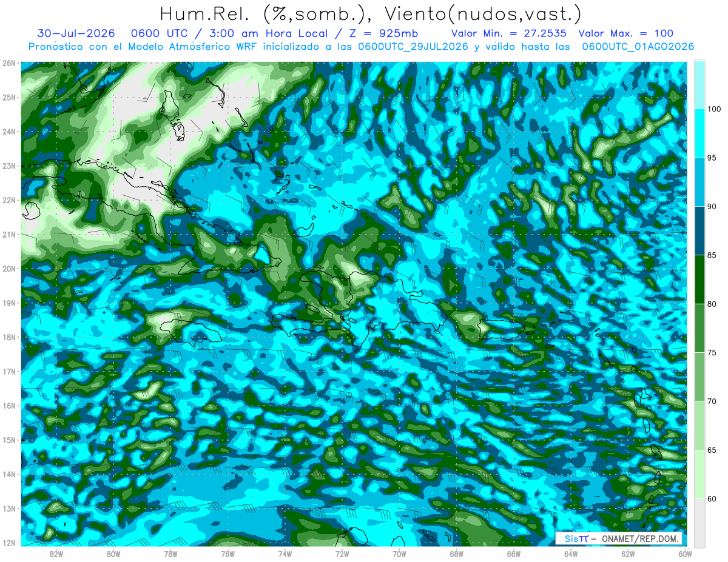Click the pale cyan above-100 legend swatch
This screenshot has width=728, height=562.
point(699,85)
